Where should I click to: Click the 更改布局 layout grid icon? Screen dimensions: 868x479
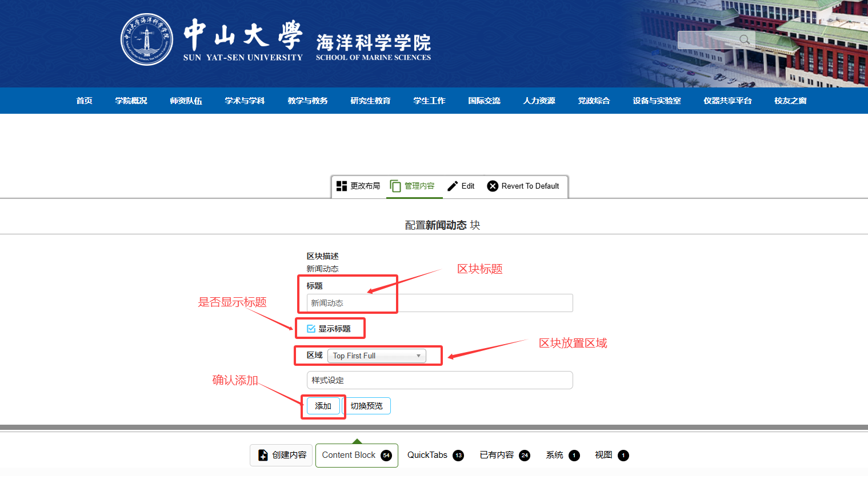tap(342, 186)
